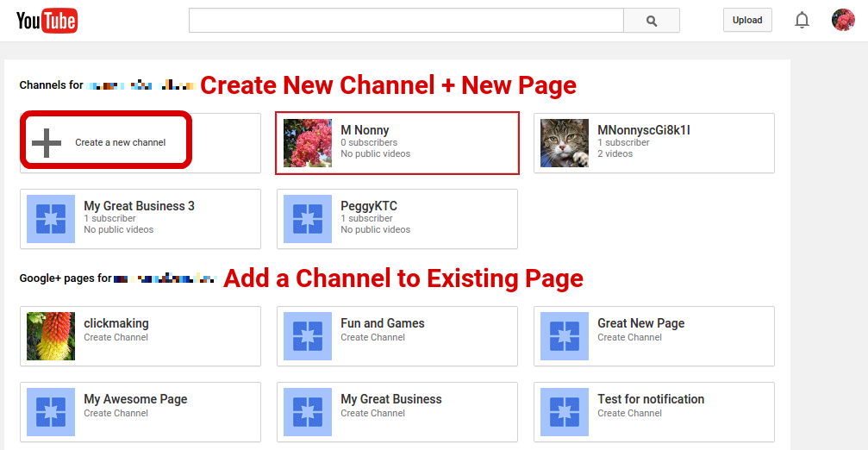Click the Great New Page title

click(x=641, y=323)
